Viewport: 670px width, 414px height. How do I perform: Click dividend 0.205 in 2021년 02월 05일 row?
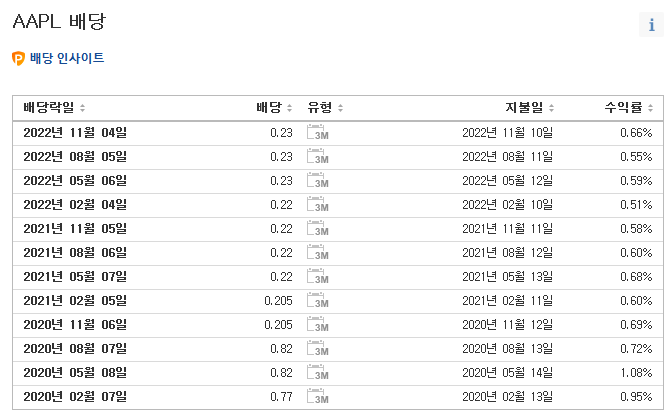point(279,300)
